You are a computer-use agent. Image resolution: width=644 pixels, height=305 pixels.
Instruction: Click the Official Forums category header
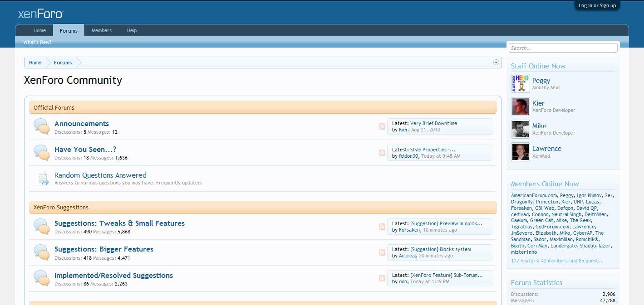pos(263,107)
